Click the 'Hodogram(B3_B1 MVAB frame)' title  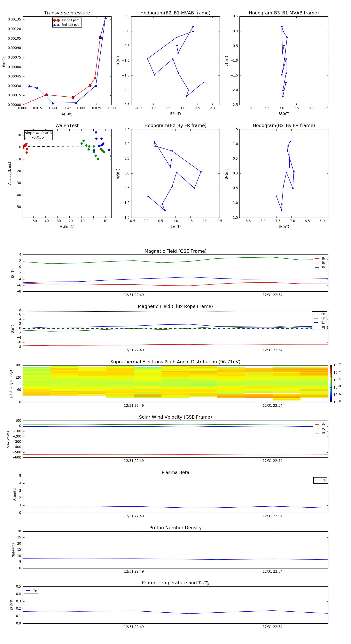[x=284, y=13]
